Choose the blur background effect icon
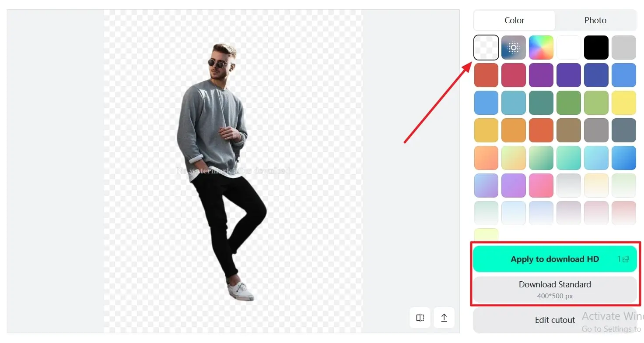Viewport: 644px width, 343px height. coord(514,47)
